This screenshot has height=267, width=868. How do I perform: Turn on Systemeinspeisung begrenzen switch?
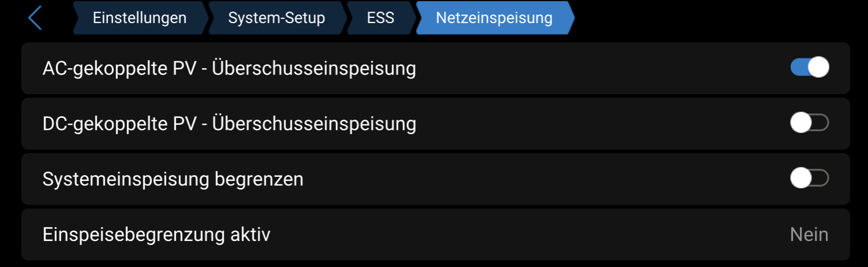(809, 179)
